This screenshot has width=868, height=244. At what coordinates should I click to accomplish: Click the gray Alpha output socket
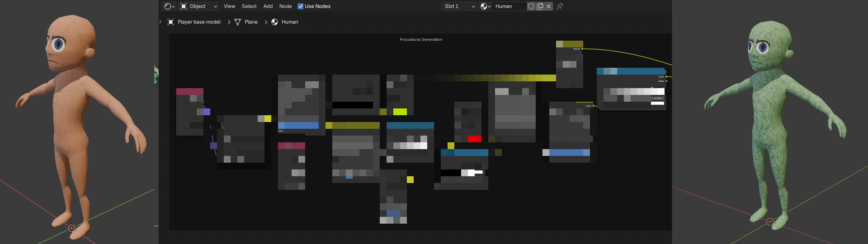point(666,81)
